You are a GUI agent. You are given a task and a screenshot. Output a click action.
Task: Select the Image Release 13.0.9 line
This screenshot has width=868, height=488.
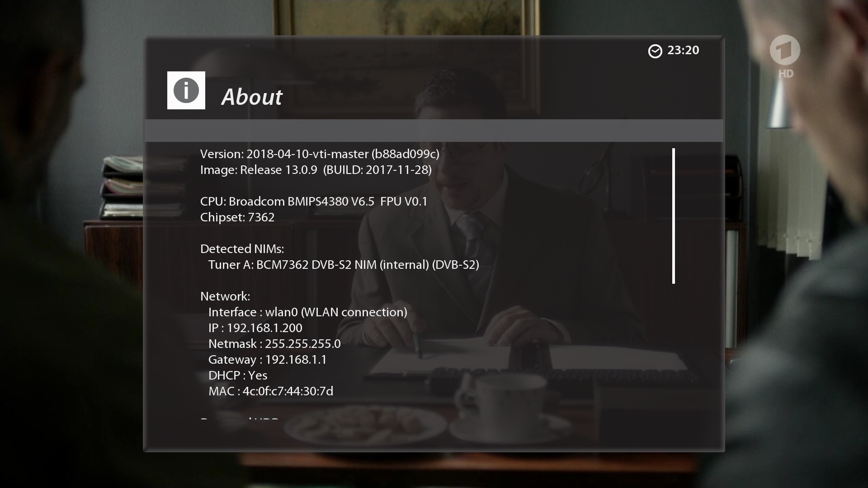[x=316, y=170]
